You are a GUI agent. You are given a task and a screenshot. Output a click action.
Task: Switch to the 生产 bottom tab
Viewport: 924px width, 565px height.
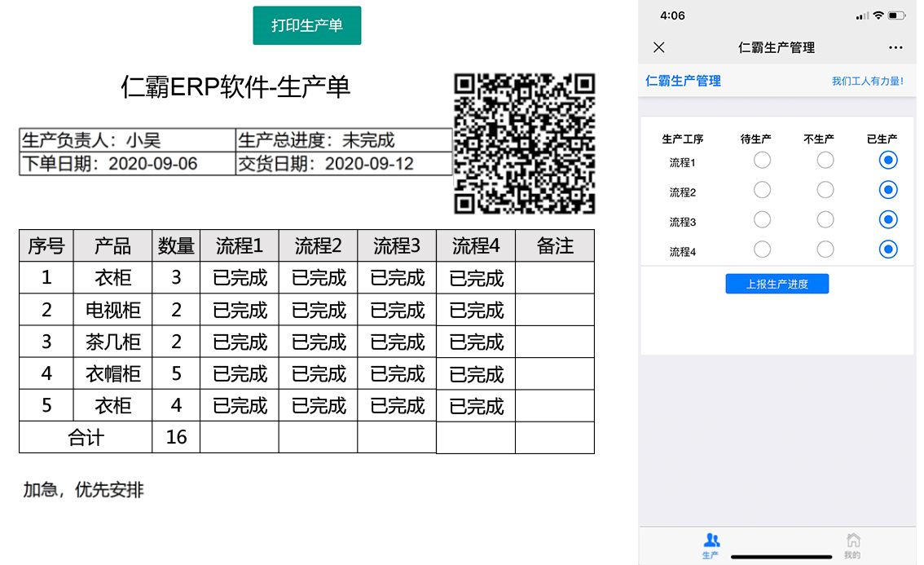711,545
